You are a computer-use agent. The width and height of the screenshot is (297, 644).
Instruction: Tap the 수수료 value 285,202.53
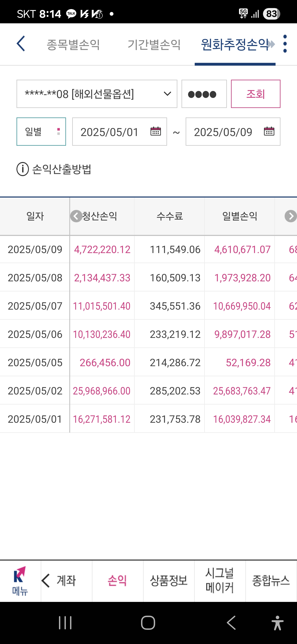click(x=175, y=391)
